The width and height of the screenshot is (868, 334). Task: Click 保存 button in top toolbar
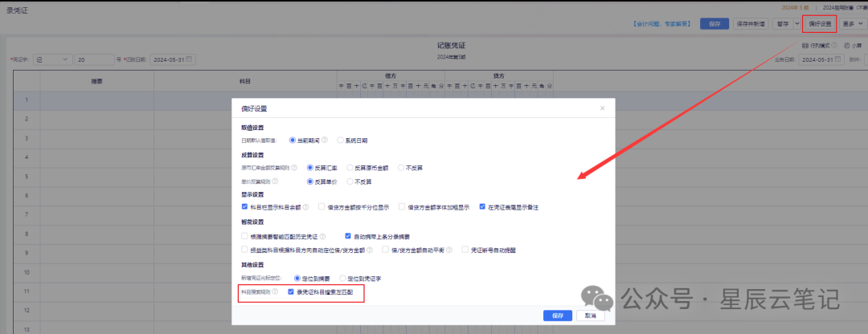click(714, 24)
